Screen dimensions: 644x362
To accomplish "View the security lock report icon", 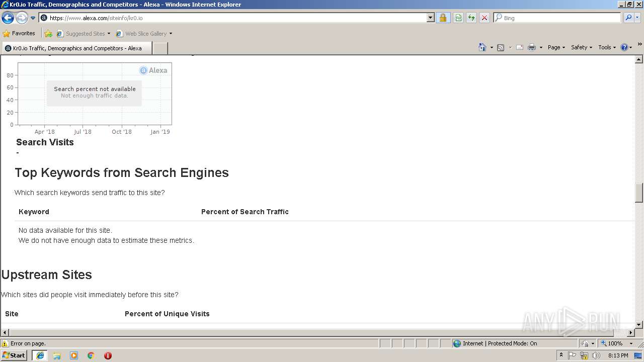I will point(443,18).
